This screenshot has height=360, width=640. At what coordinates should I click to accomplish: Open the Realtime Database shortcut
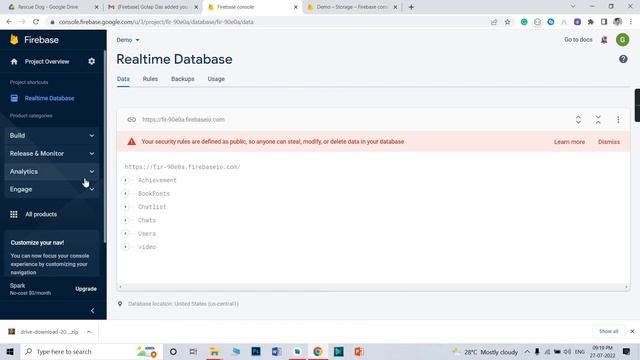[49, 98]
